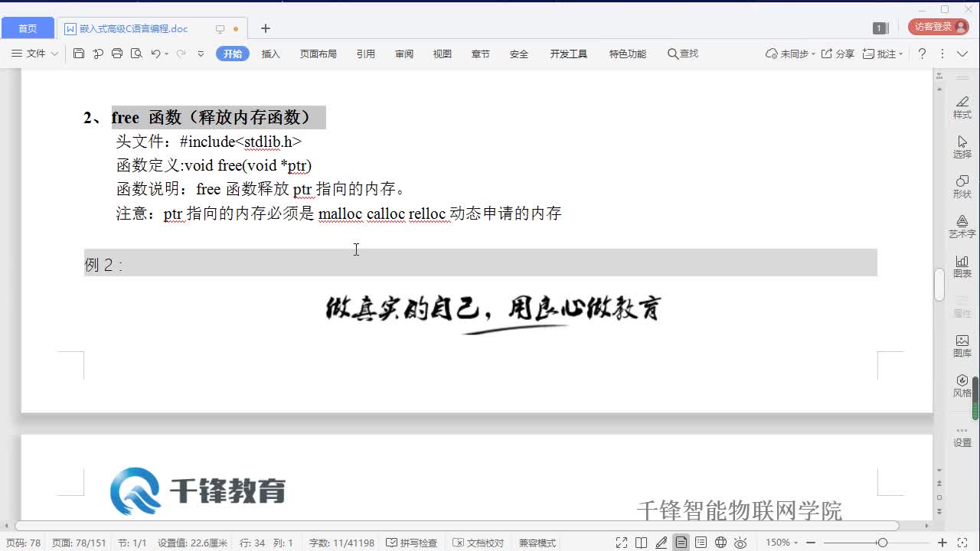Open a new tab with plus button

pos(266,28)
